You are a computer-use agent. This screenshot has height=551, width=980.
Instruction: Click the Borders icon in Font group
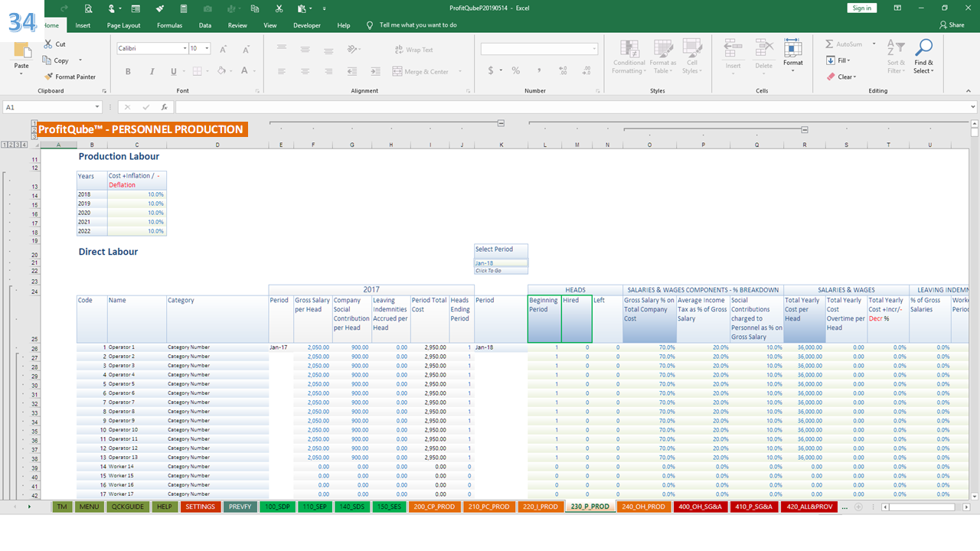[197, 71]
